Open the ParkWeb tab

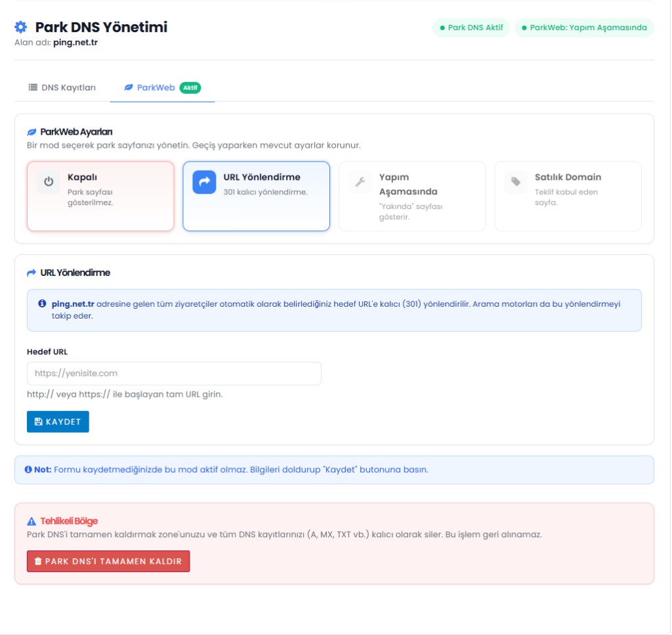pyautogui.click(x=162, y=88)
